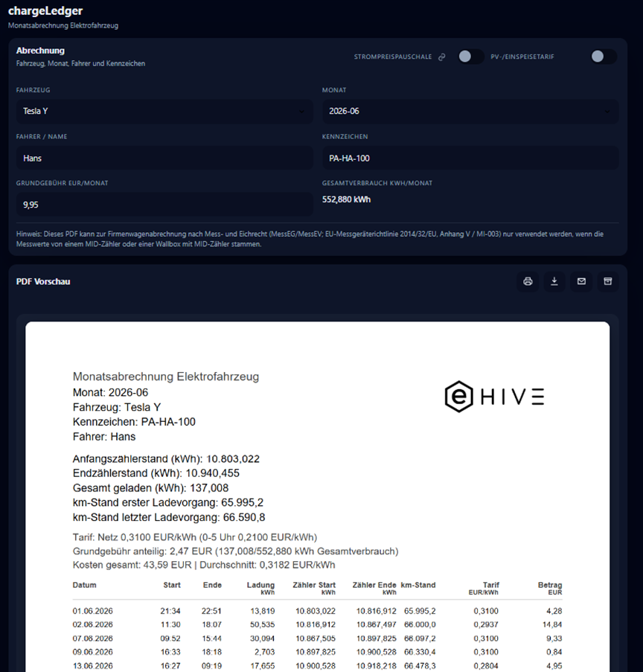Toggle the Strompreispauschale switch
The image size is (643, 672).
(470, 57)
